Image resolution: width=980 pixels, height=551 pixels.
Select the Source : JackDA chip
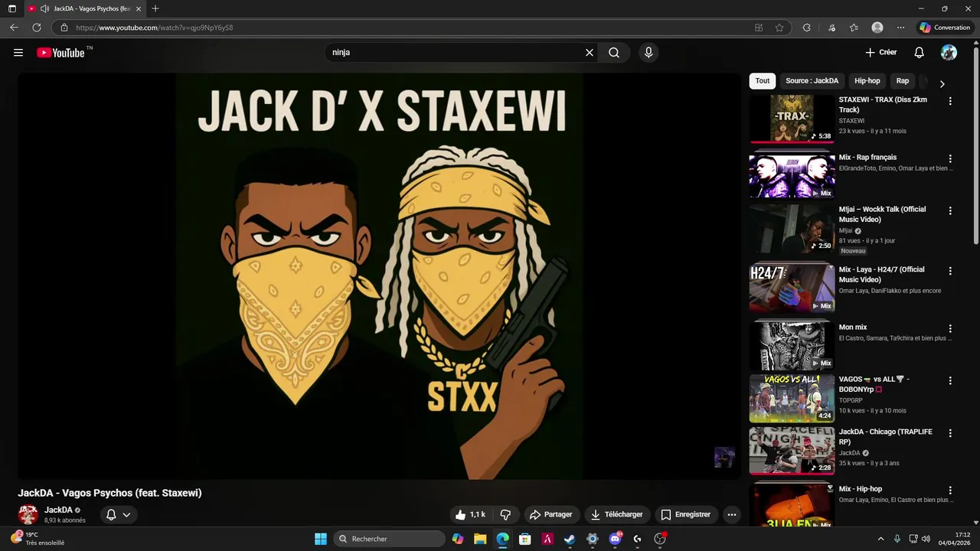click(812, 81)
